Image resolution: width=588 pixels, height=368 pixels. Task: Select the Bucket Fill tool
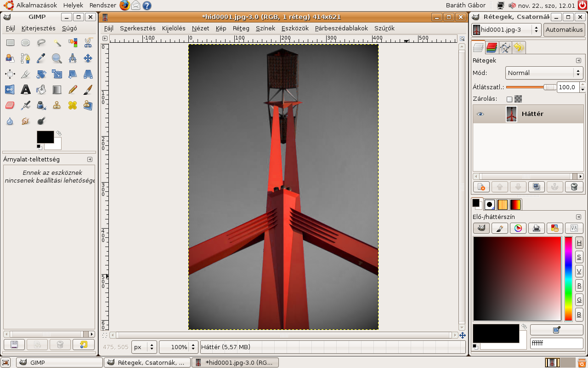point(41,90)
